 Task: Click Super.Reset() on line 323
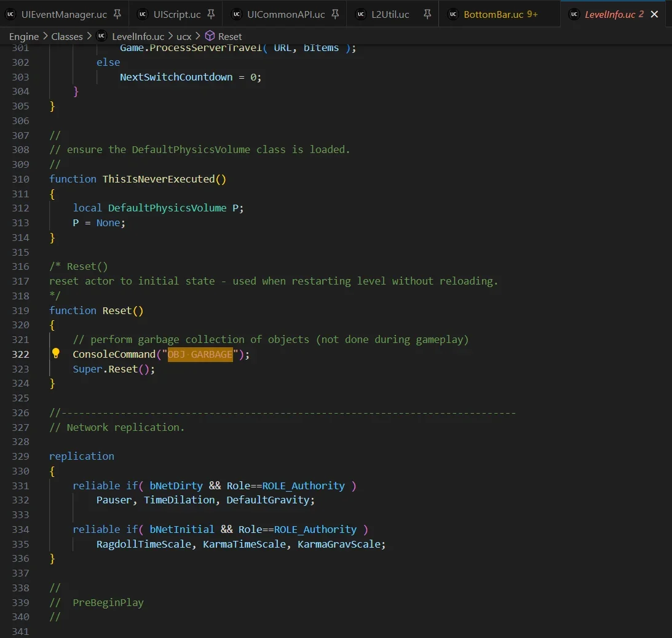(114, 369)
